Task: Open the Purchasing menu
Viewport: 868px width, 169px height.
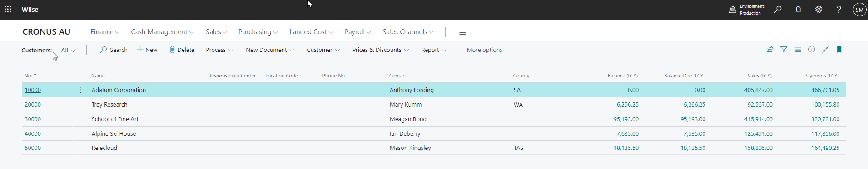Action: 258,32
